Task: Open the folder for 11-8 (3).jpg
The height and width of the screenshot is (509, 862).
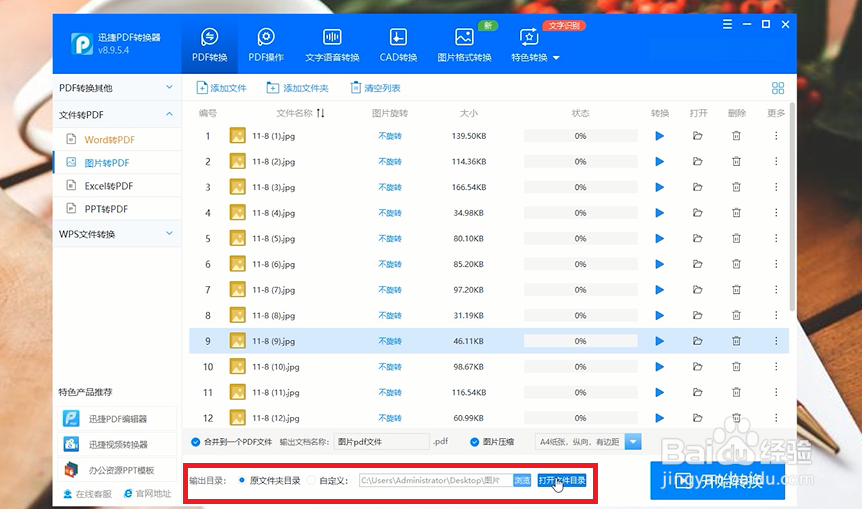Action: point(698,187)
